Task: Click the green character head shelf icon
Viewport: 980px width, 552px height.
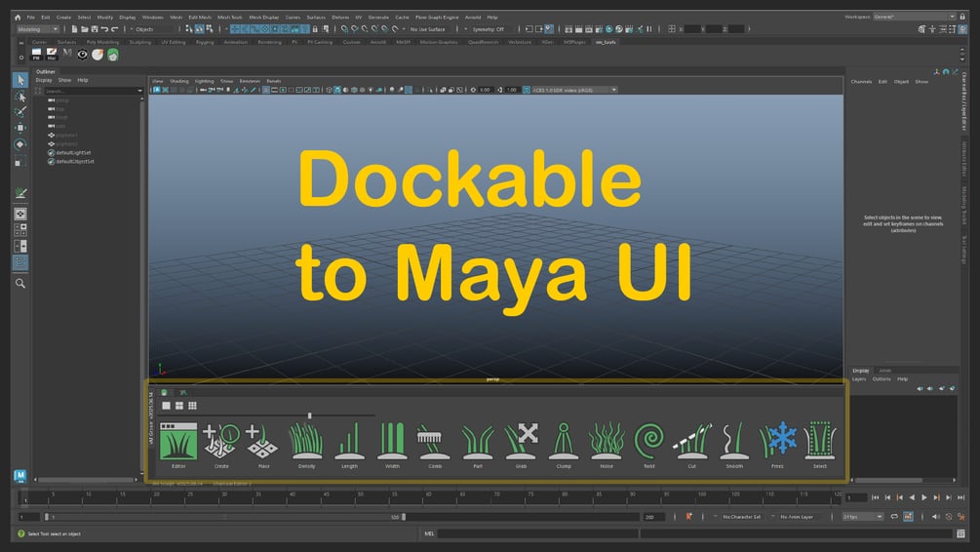Action: (112, 55)
